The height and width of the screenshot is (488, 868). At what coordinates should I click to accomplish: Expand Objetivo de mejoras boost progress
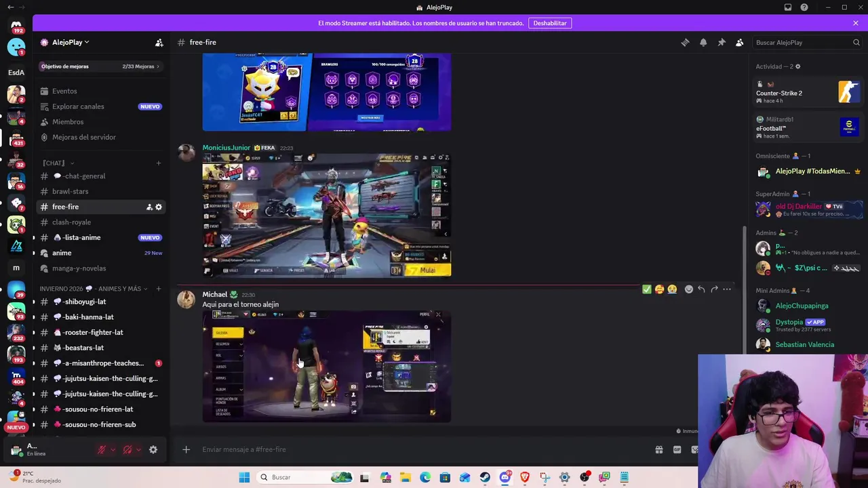[x=100, y=66]
